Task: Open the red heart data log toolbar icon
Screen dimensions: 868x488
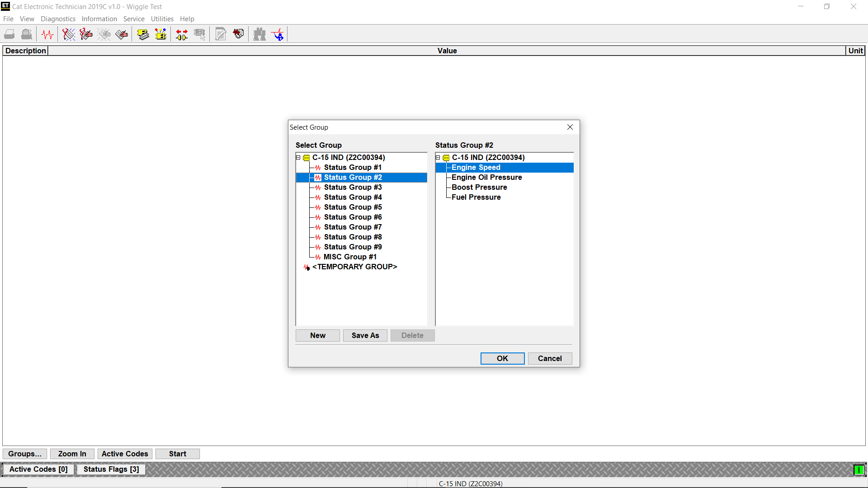Action: click(238, 34)
